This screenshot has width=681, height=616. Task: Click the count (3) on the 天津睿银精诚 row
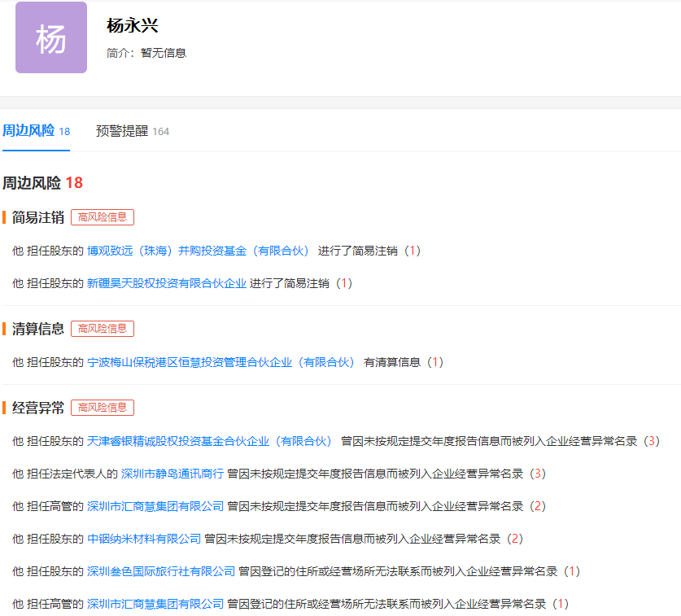tap(651, 441)
